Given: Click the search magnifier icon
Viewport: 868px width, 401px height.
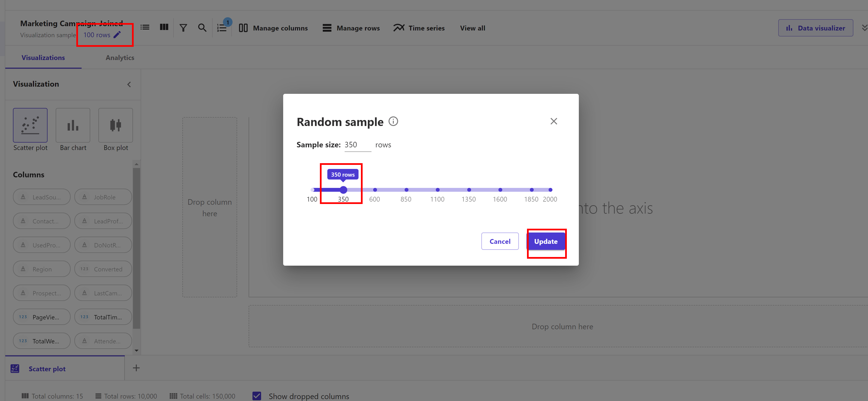Looking at the screenshot, I should (x=202, y=28).
